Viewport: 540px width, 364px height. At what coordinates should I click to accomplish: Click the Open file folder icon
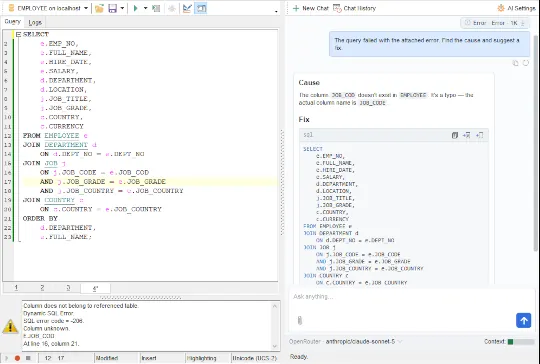99,8
